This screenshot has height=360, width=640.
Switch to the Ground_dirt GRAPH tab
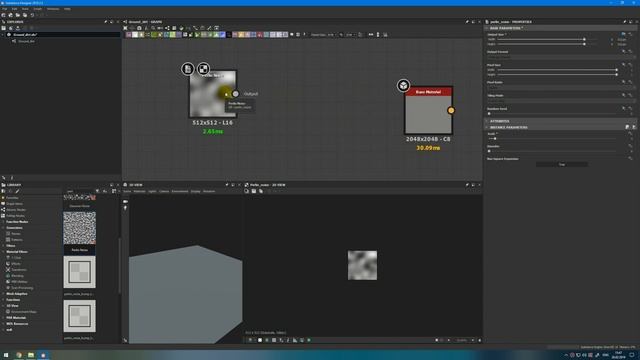[x=145, y=22]
